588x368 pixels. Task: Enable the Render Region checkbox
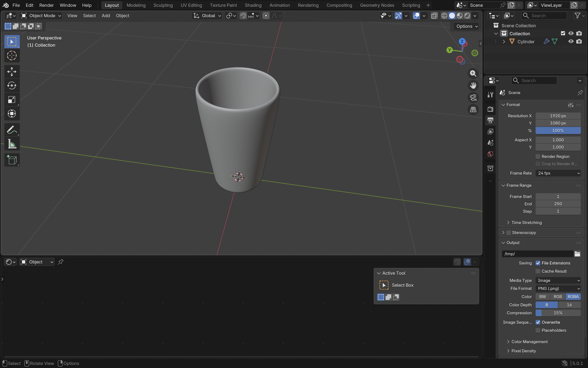tap(538, 157)
